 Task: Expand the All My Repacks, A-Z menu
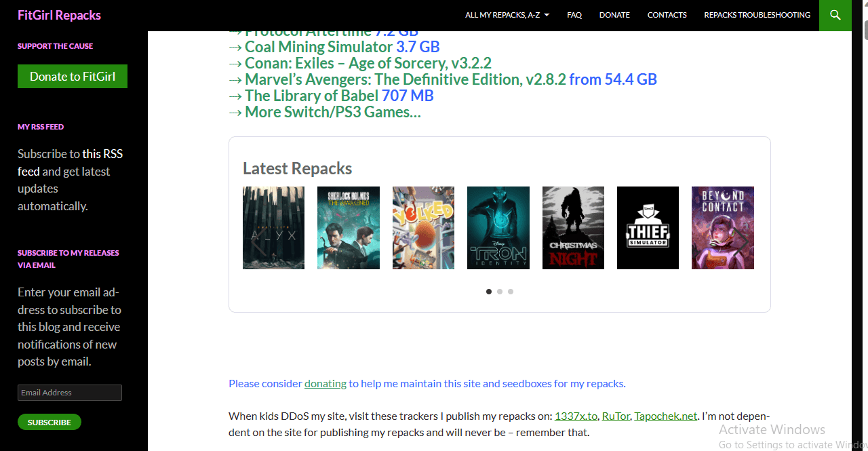[x=507, y=15]
